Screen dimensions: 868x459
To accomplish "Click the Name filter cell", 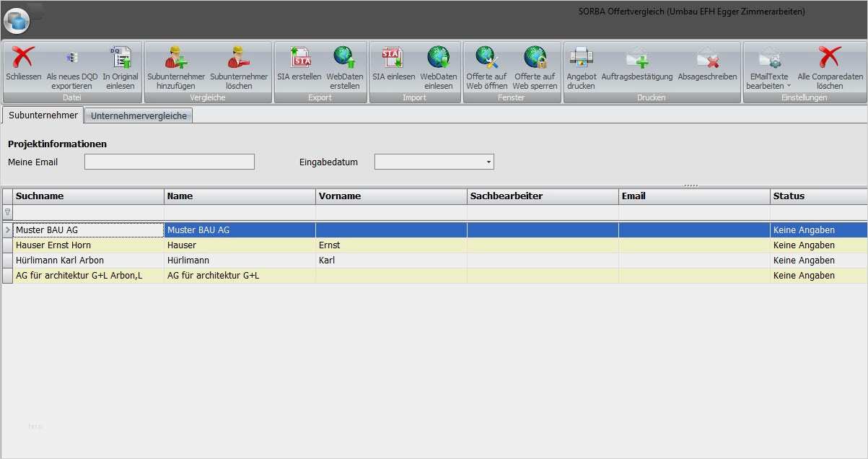I will 240,212.
